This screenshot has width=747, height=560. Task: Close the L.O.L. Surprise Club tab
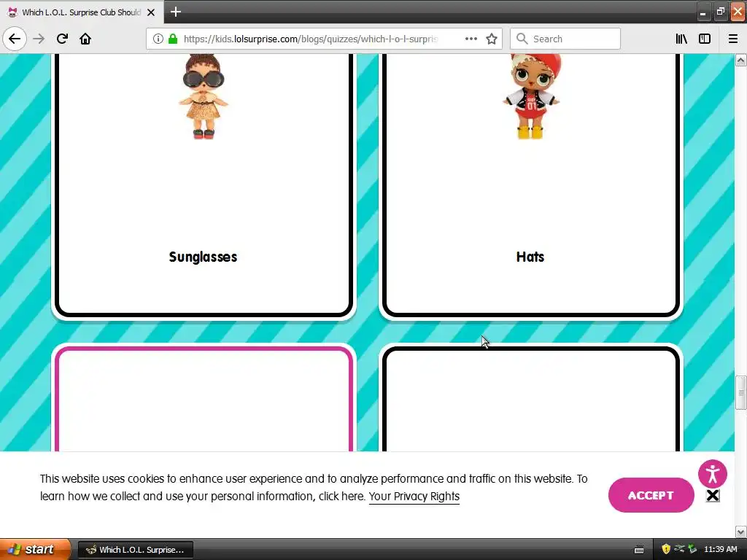pyautogui.click(x=151, y=12)
